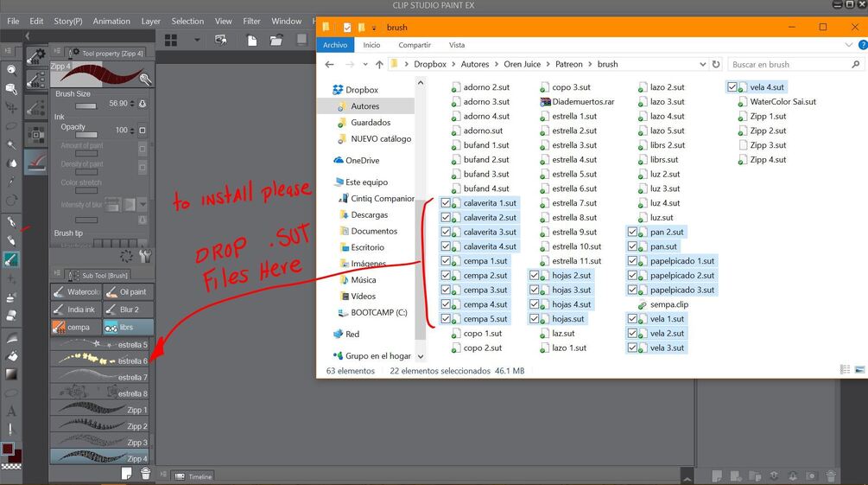Uncheck cempa 5.sut checkbox
868x485 pixels.
click(x=446, y=319)
